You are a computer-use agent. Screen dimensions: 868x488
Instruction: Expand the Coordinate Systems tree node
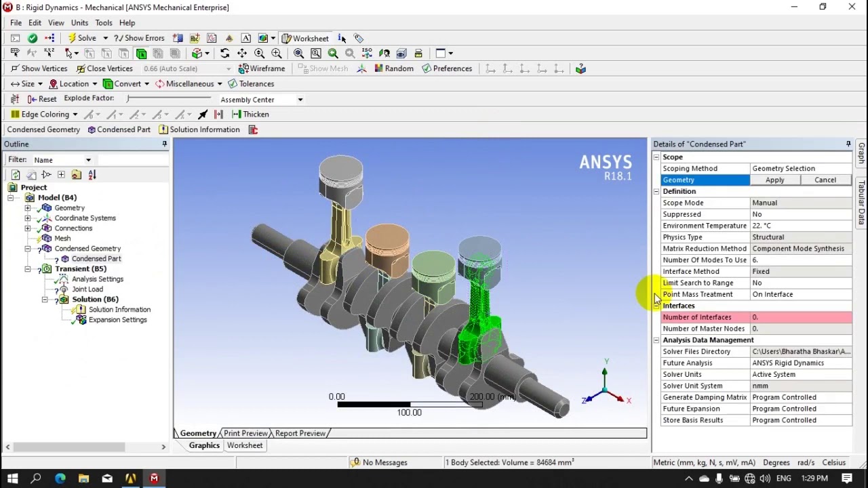[x=28, y=218]
